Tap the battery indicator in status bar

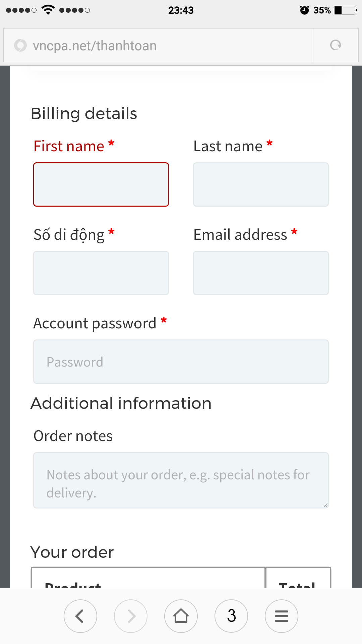[x=345, y=10]
